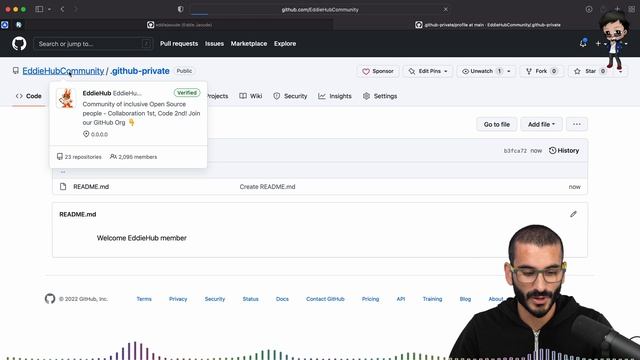The height and width of the screenshot is (360, 640).
Task: Click footer Terms link
Action: (144, 299)
